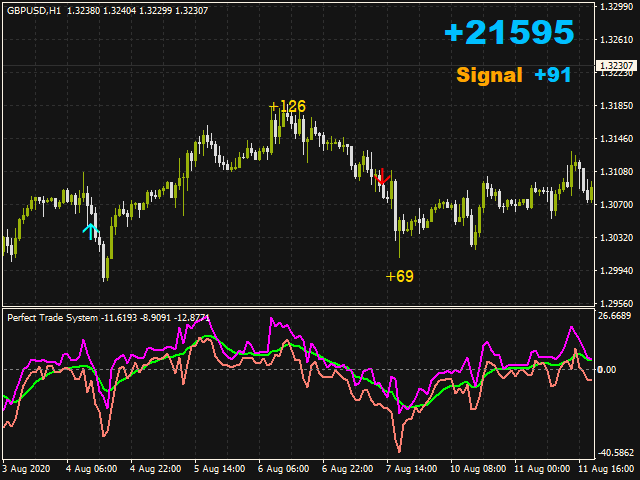Click the orange Signal label
Viewport: 640px width, 480px height.
[489, 75]
